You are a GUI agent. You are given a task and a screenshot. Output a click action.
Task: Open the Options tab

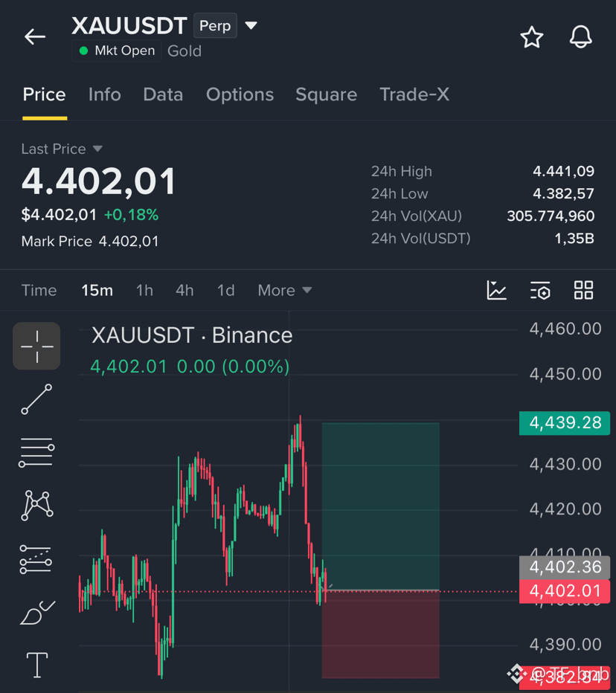point(240,94)
